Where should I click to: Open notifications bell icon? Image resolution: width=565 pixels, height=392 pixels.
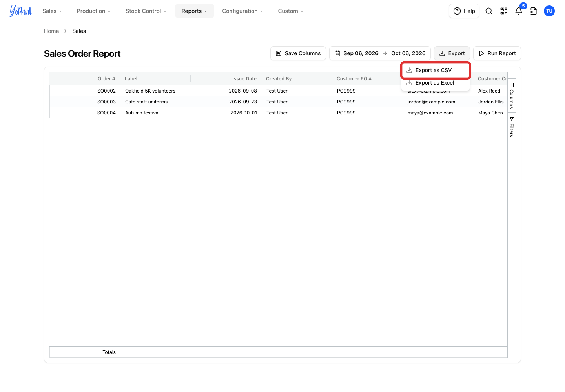519,11
